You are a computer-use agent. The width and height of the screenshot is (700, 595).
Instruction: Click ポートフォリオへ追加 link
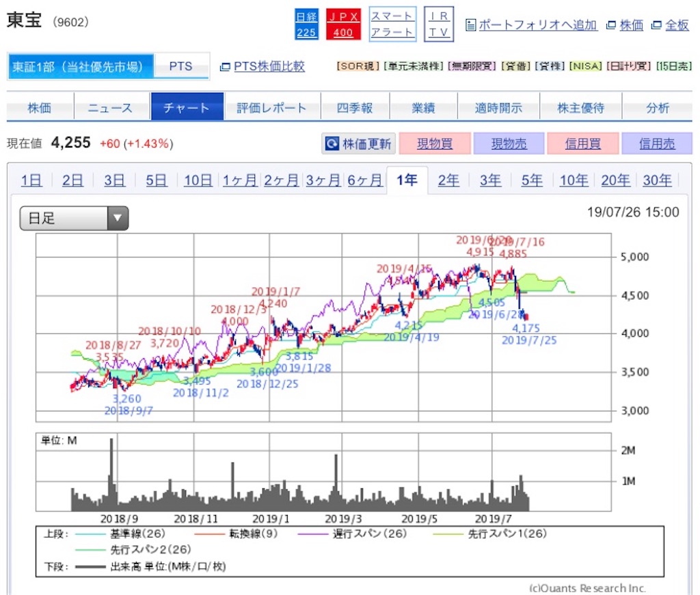coord(538,25)
